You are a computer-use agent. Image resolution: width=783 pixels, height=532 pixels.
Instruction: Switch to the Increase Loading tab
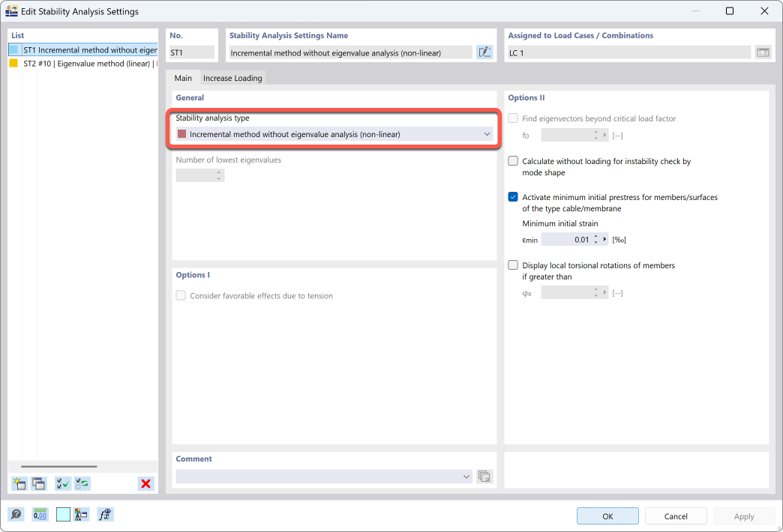[232, 78]
